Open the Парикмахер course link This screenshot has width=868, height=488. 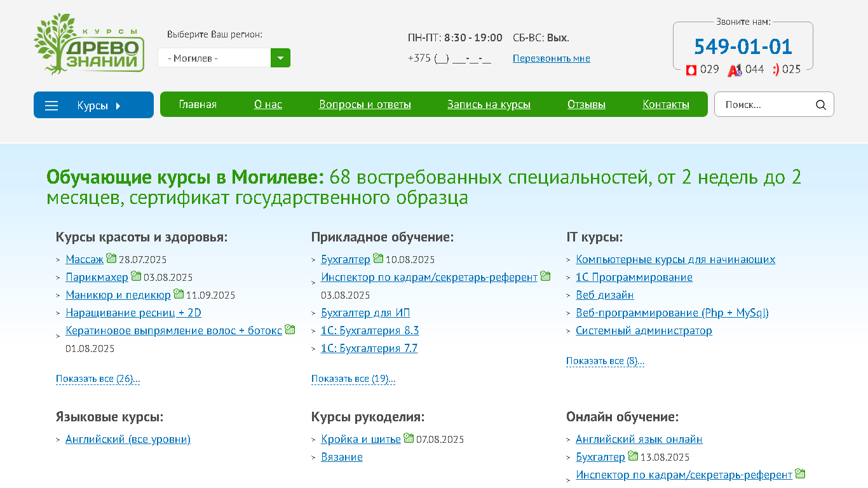(x=97, y=277)
